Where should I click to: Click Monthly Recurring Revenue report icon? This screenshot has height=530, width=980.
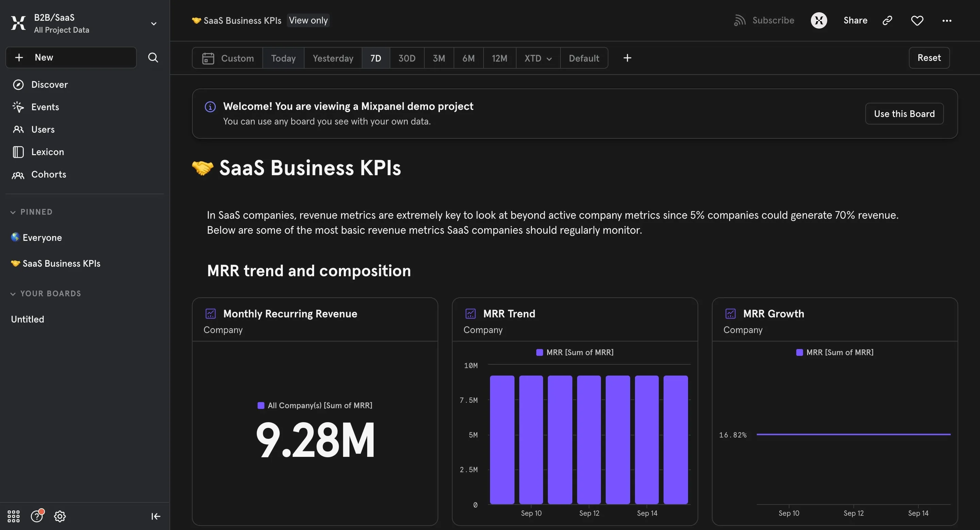tap(211, 314)
